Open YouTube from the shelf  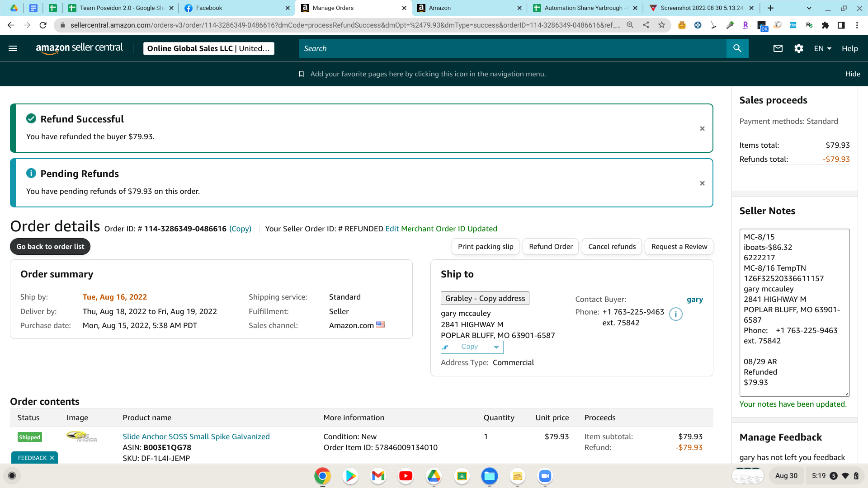(406, 476)
